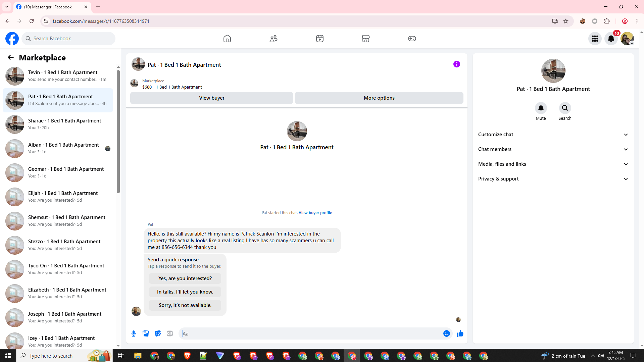Expand Customize chat section
The width and height of the screenshot is (644, 362).
(553, 135)
